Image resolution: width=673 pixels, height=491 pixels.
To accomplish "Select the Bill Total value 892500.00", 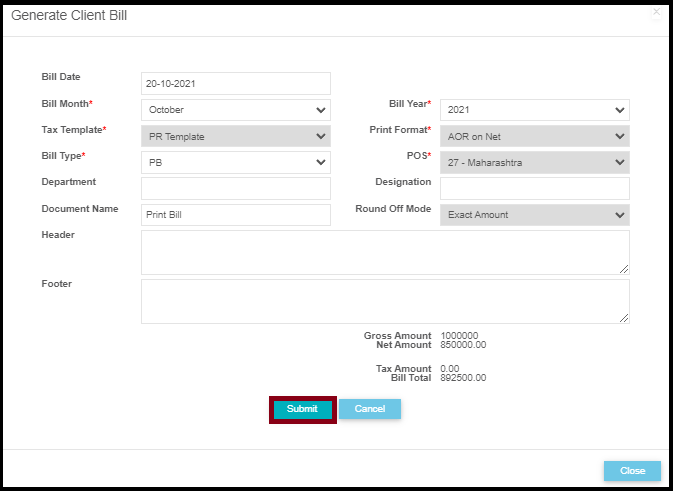I will pyautogui.click(x=463, y=378).
